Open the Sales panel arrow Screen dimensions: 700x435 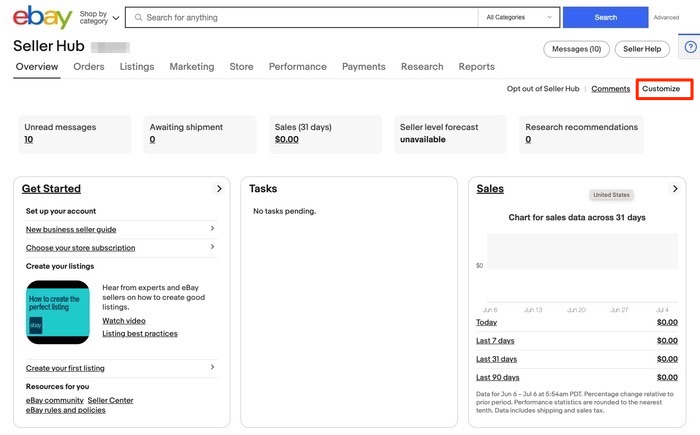tap(675, 188)
